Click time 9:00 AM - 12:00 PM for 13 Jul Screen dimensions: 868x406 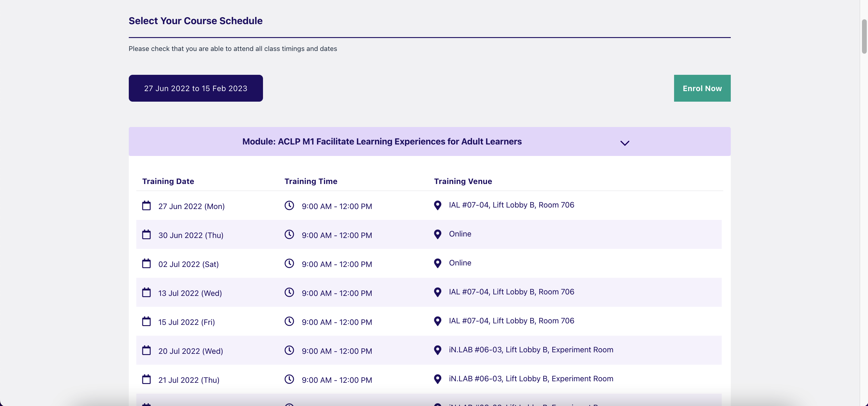click(x=337, y=293)
